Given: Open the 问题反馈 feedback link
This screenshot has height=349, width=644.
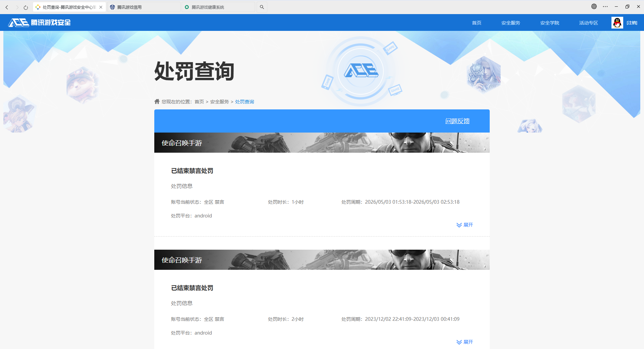Looking at the screenshot, I should coord(458,121).
